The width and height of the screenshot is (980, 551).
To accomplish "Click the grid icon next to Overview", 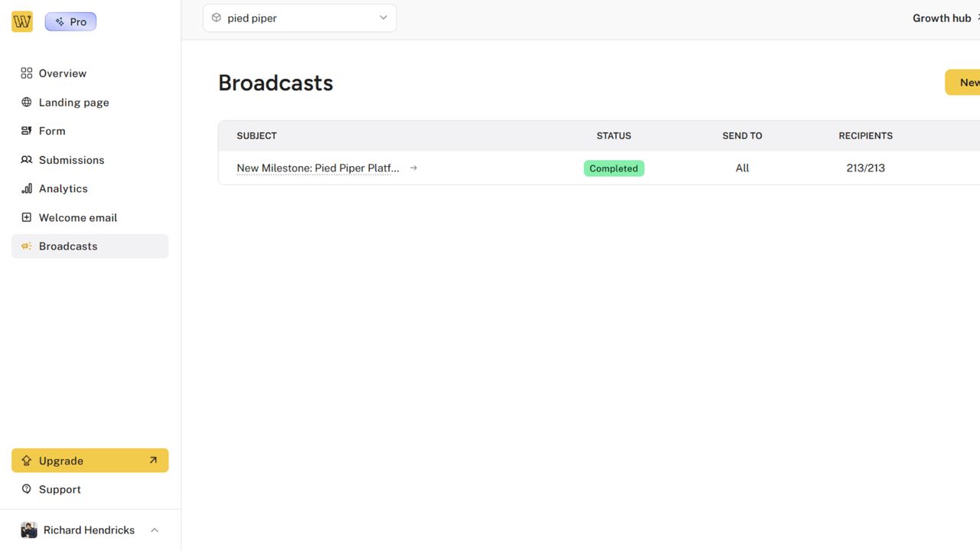I will tap(25, 73).
